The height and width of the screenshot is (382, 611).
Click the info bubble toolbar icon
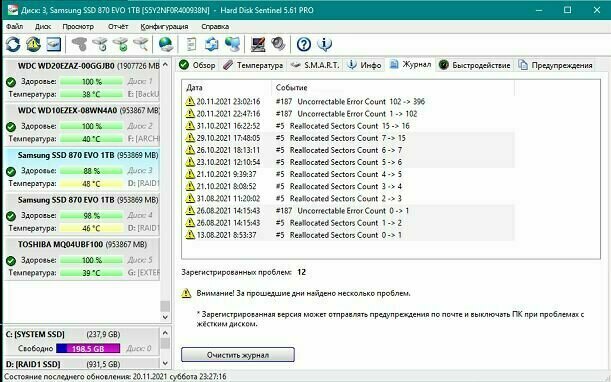pyautogui.click(x=324, y=44)
